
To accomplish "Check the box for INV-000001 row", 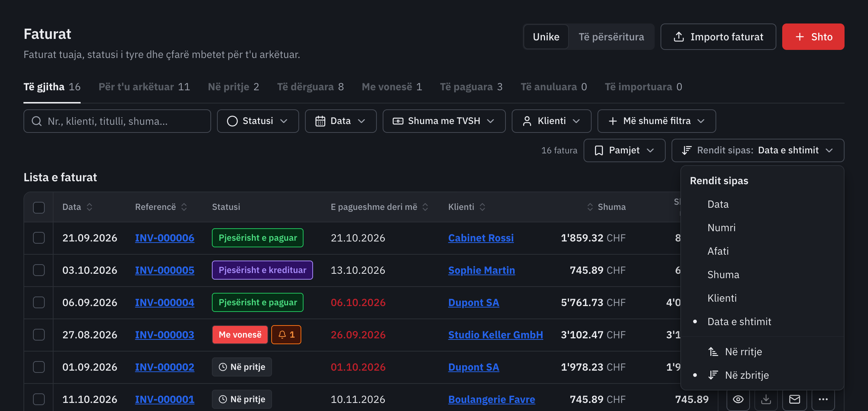I will tap(39, 399).
